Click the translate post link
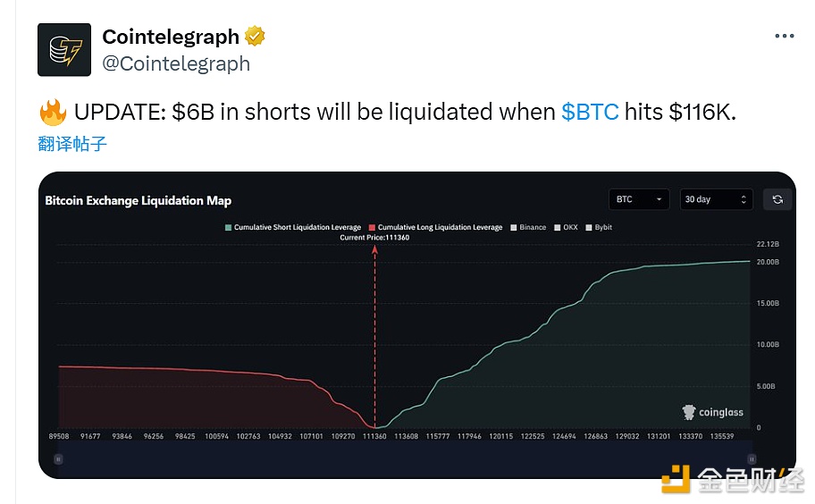This screenshot has height=504, width=815. tap(72, 143)
